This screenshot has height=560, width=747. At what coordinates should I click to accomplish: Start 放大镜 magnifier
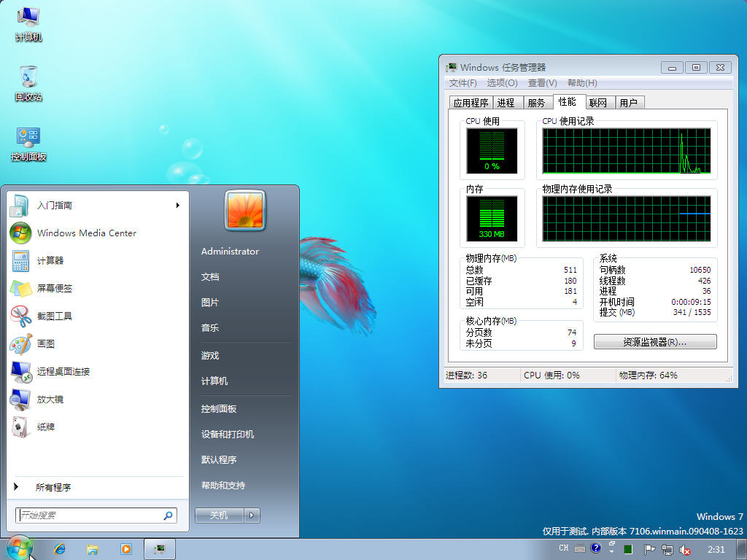97,399
